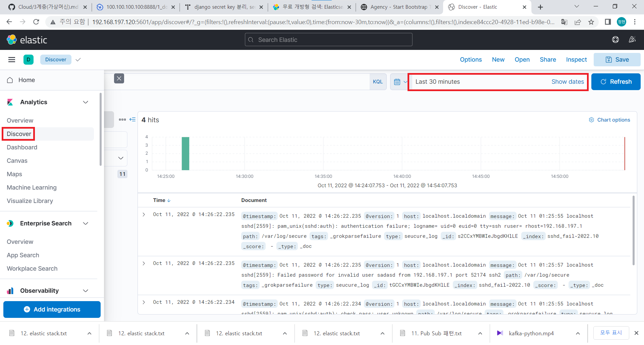
Task: Open Maps in the side navigation
Action: [x=14, y=174]
